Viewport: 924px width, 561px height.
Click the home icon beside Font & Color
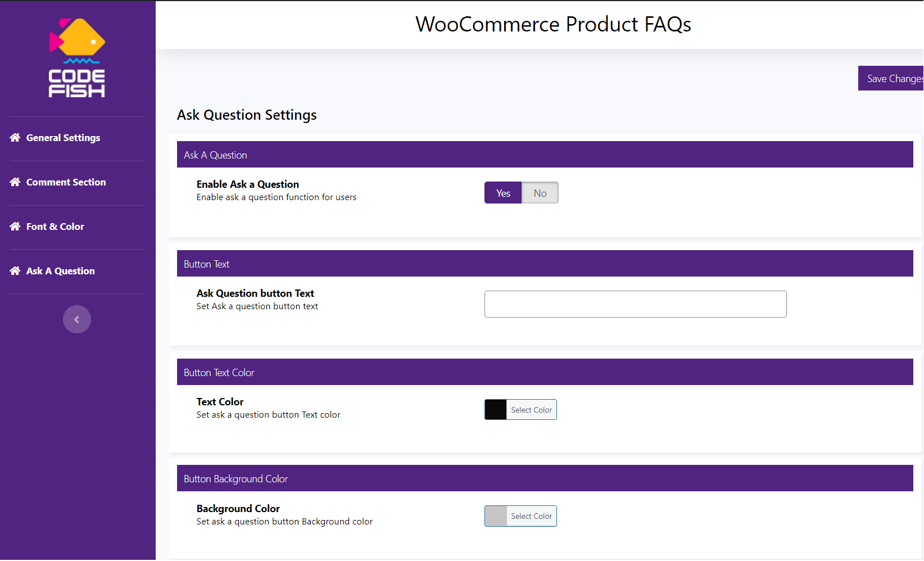(15, 227)
